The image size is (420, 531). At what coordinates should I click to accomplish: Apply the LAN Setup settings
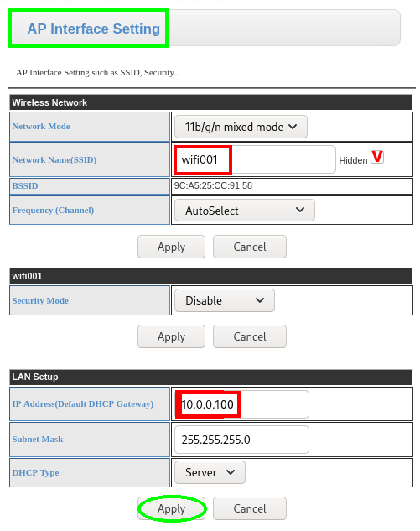171,508
